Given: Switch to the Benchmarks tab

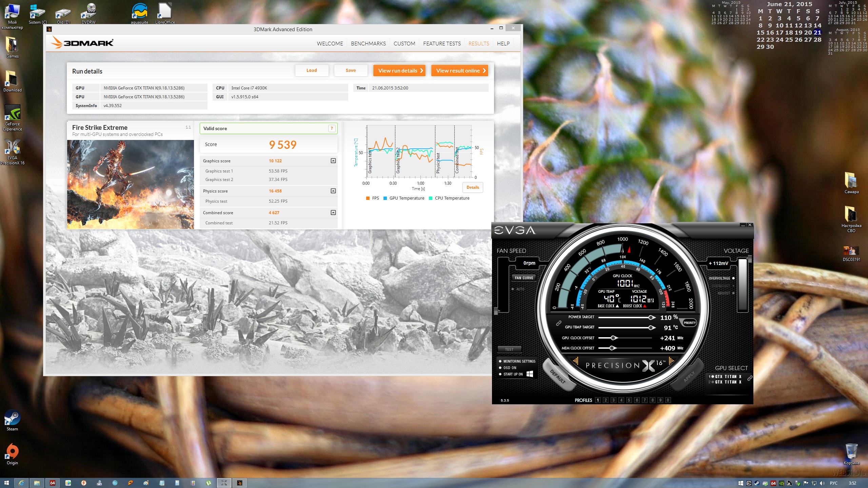Looking at the screenshot, I should (368, 43).
